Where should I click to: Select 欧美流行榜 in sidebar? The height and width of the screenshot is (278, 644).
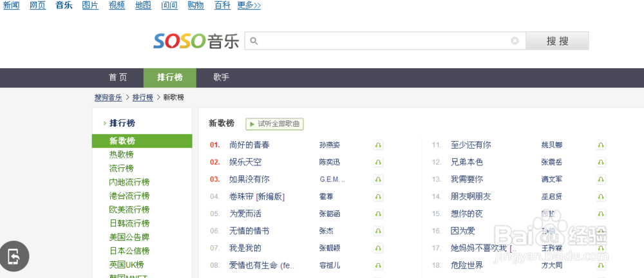coord(129,210)
